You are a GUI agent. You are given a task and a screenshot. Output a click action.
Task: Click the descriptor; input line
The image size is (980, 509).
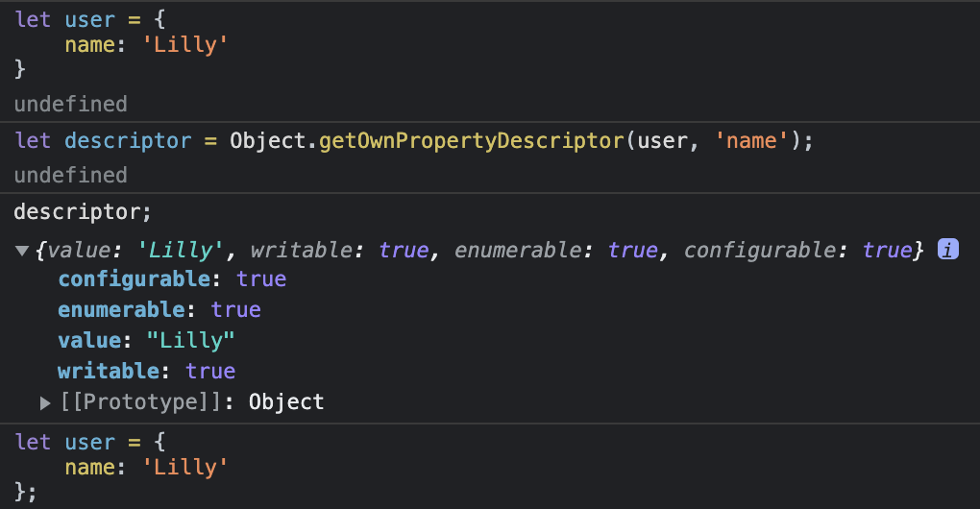tap(83, 209)
